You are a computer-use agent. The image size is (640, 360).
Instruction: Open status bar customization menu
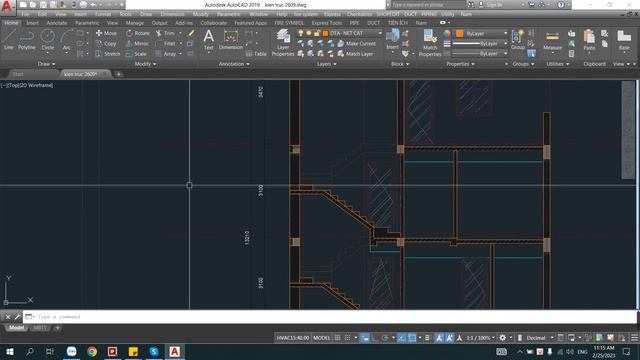[x=635, y=338]
